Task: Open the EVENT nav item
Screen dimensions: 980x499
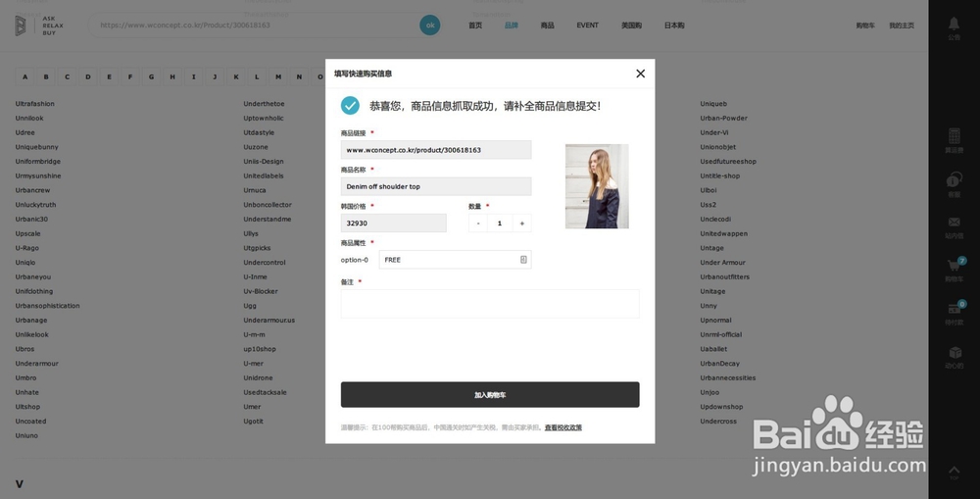Action: tap(587, 25)
